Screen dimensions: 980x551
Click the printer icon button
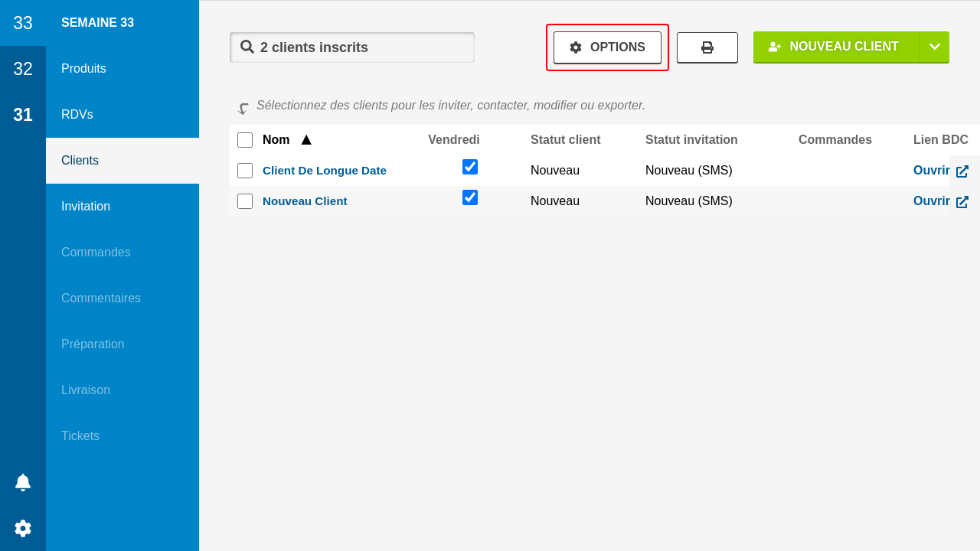tap(707, 47)
